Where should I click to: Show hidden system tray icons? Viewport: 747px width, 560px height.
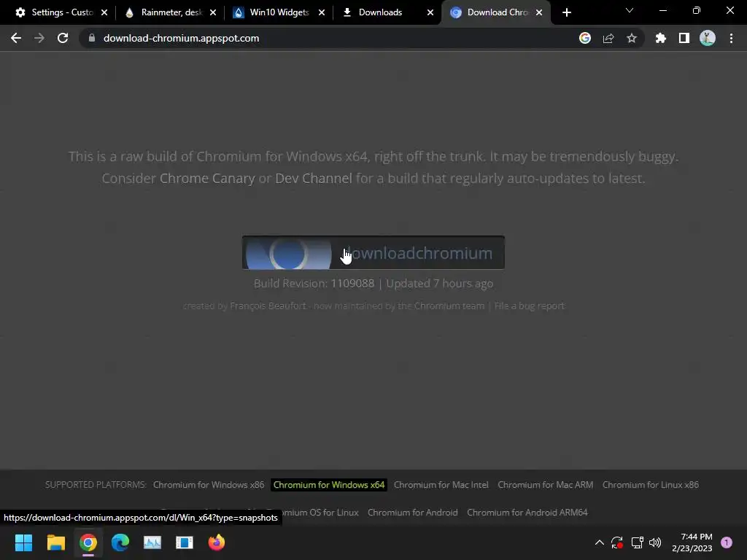(x=600, y=542)
